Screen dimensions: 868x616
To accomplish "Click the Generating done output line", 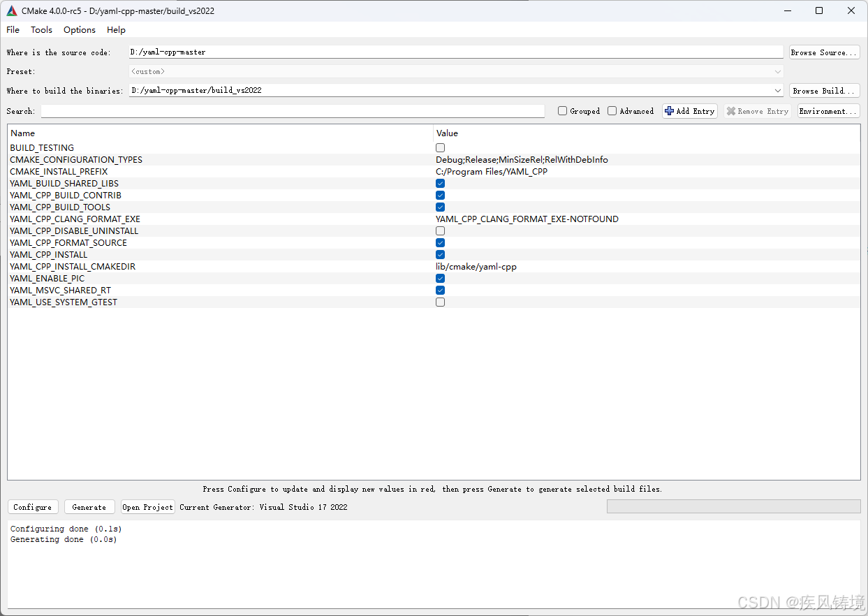I will click(64, 540).
